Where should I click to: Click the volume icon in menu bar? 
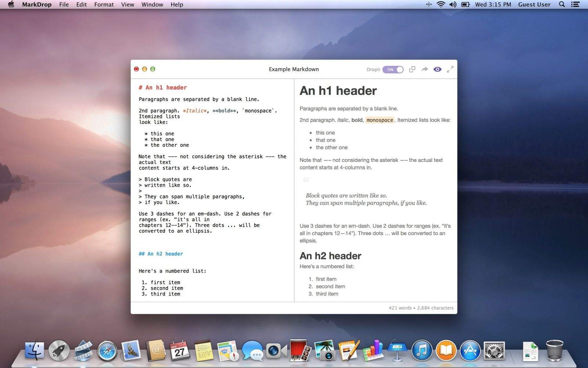coord(453,4)
